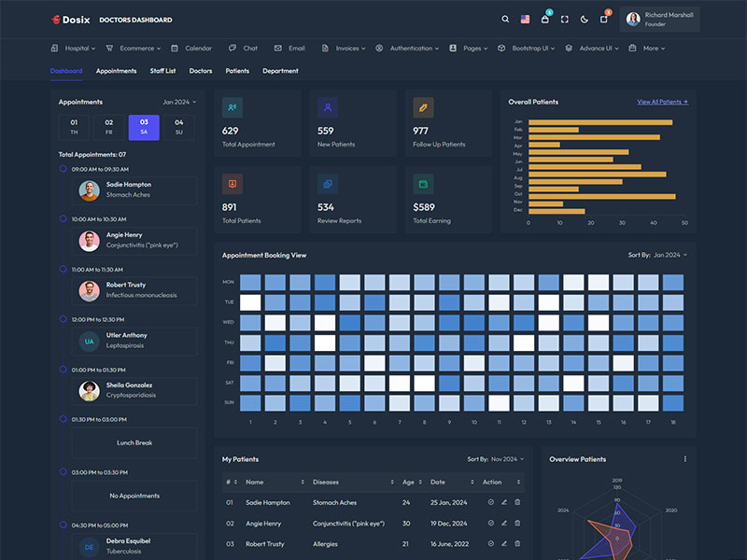Screen dimensions: 747x560
Task: Click the Total Appointment calendar icon card
Action: [x=232, y=108]
